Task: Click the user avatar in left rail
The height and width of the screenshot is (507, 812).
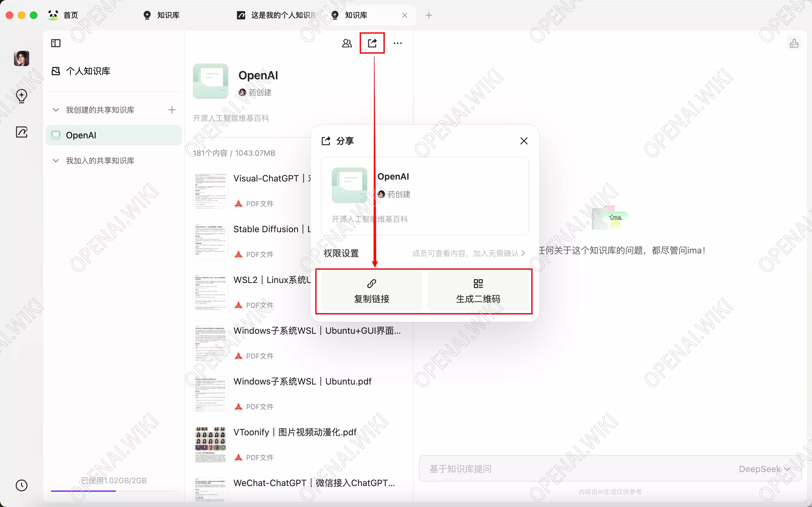Action: 22,58
